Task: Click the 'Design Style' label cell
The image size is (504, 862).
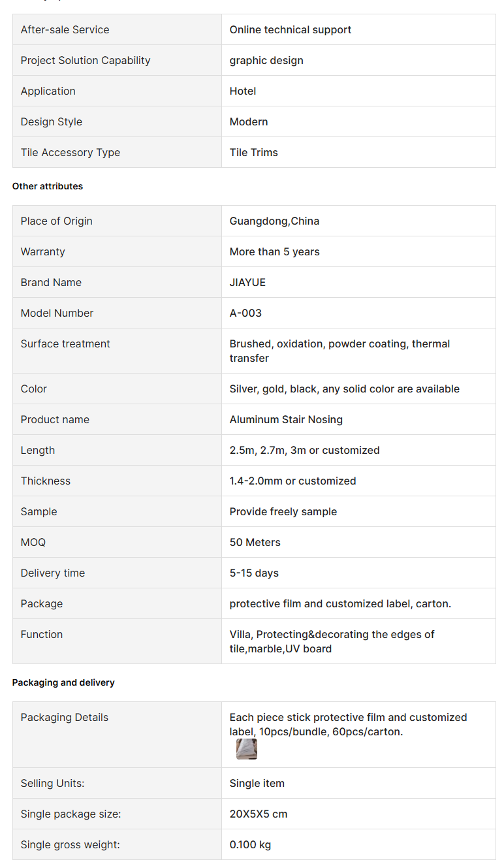Action: (51, 121)
